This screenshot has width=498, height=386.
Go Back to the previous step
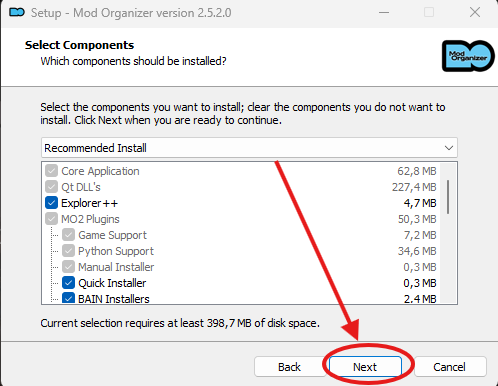pos(289,367)
